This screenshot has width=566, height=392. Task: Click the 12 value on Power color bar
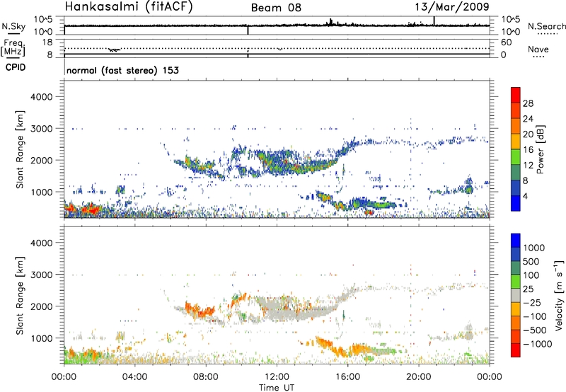[528, 166]
